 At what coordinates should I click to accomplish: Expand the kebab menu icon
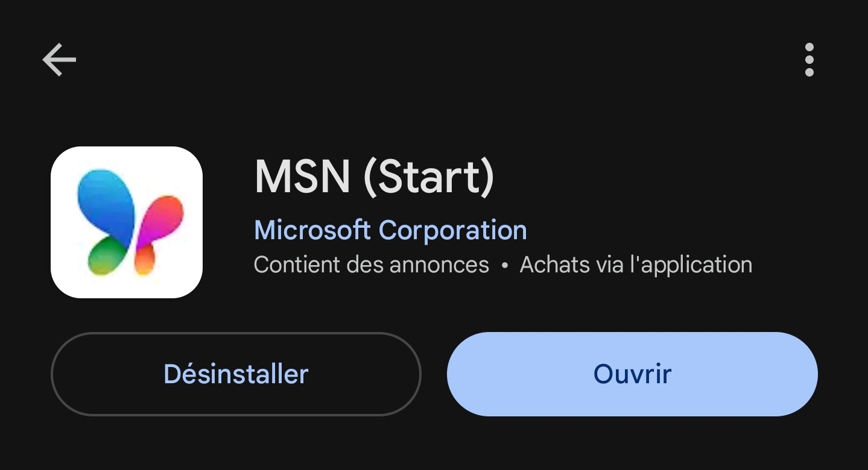point(809,60)
